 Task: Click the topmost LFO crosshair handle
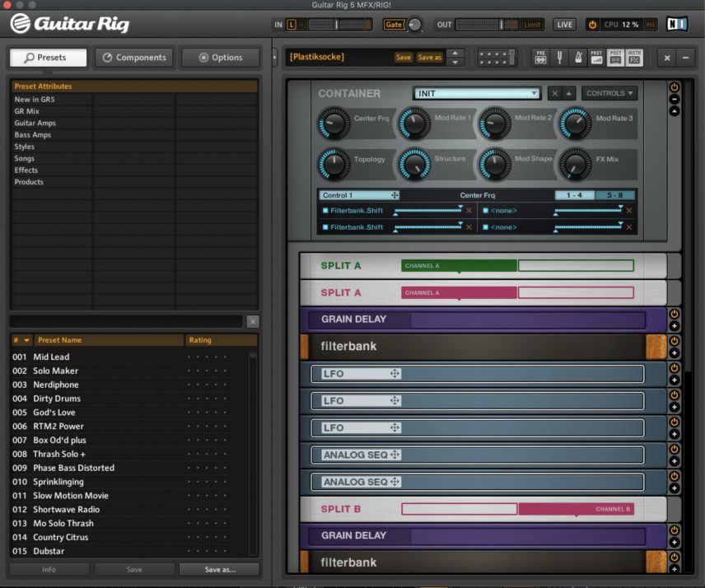point(395,374)
